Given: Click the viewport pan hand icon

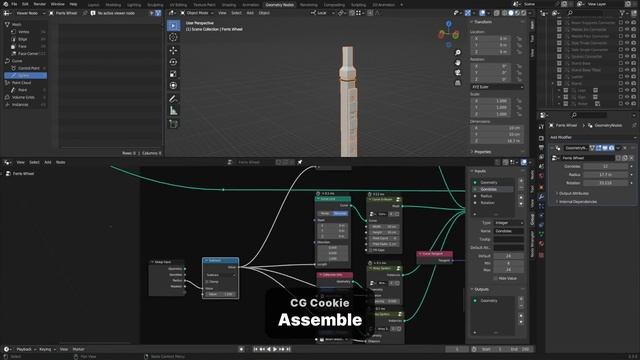Looking at the screenshot, I should tap(458, 62).
